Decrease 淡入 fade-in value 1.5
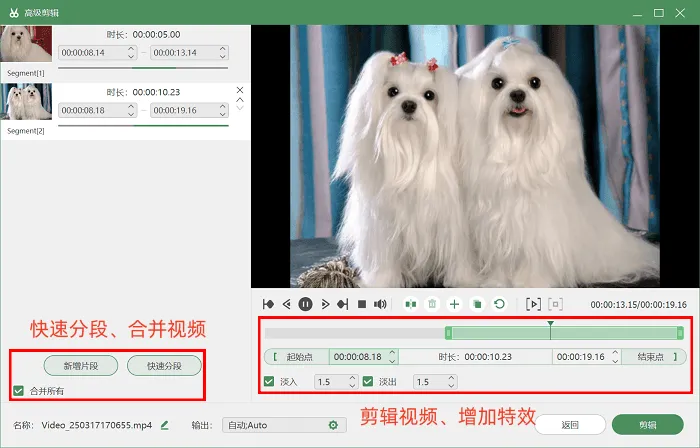This screenshot has height=448, width=700. pyautogui.click(x=352, y=386)
